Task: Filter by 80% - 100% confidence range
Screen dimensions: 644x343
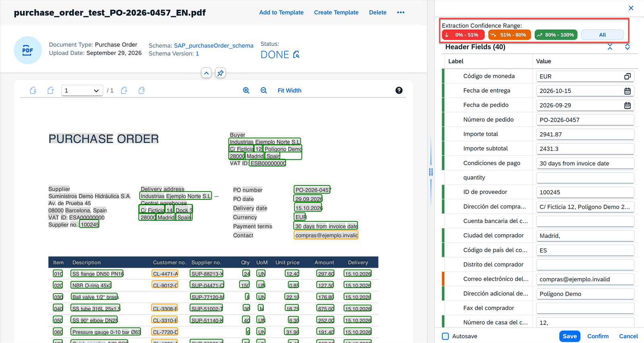Action: click(556, 35)
